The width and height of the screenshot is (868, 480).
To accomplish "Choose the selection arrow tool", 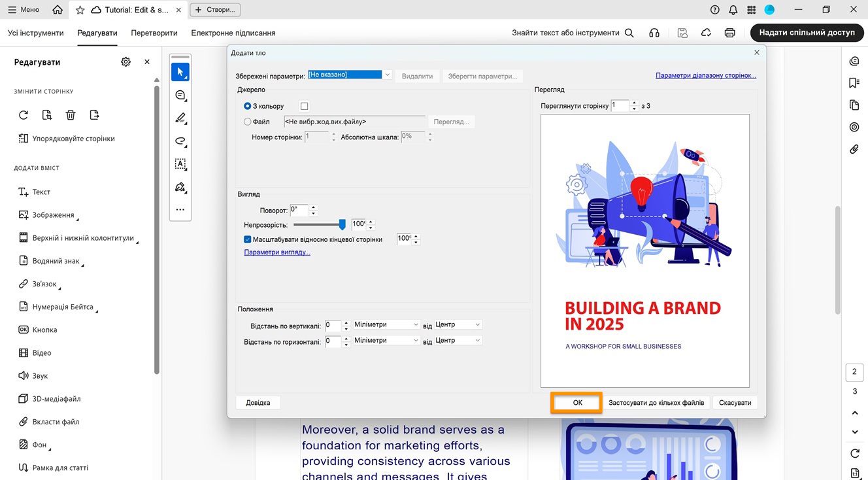I will click(x=180, y=72).
